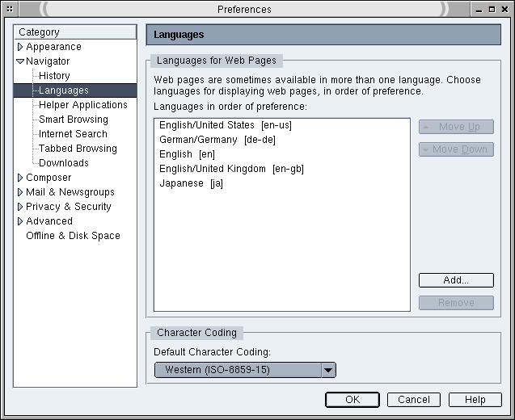
Task: Expand the Composer category
Action: [x=20, y=178]
